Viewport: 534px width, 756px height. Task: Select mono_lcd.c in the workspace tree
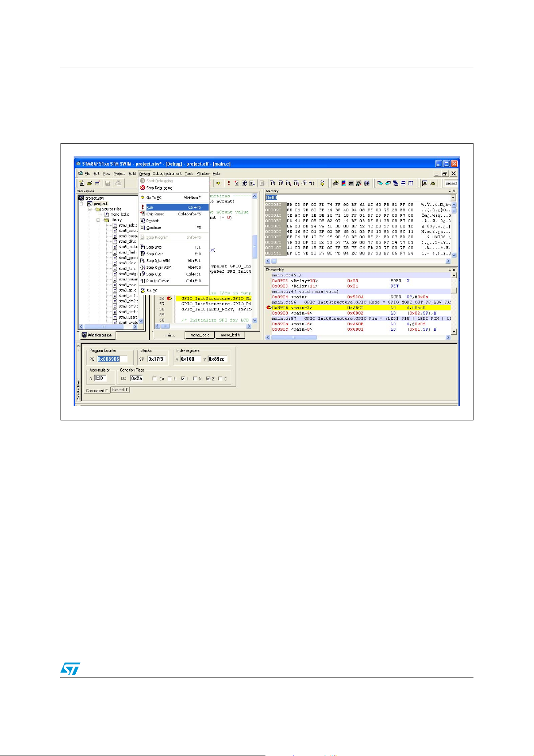point(119,214)
